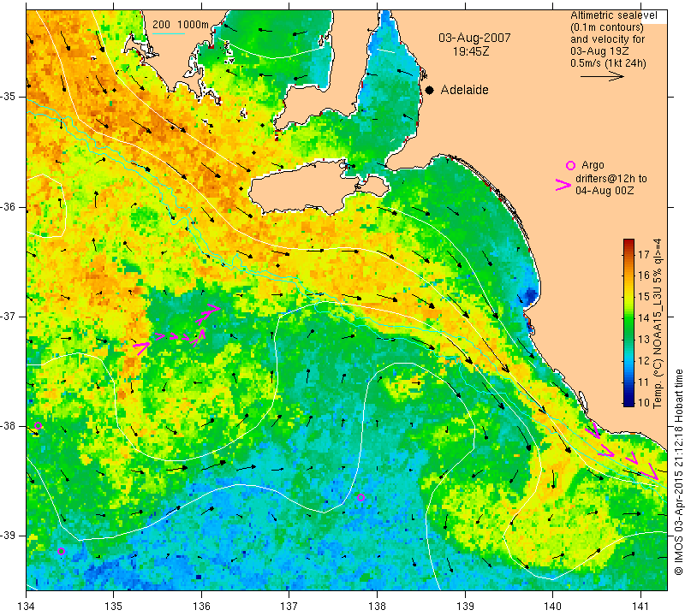Click the dark blue bottom of the temperature colorbar
The height and width of the screenshot is (616, 685).
(628, 400)
